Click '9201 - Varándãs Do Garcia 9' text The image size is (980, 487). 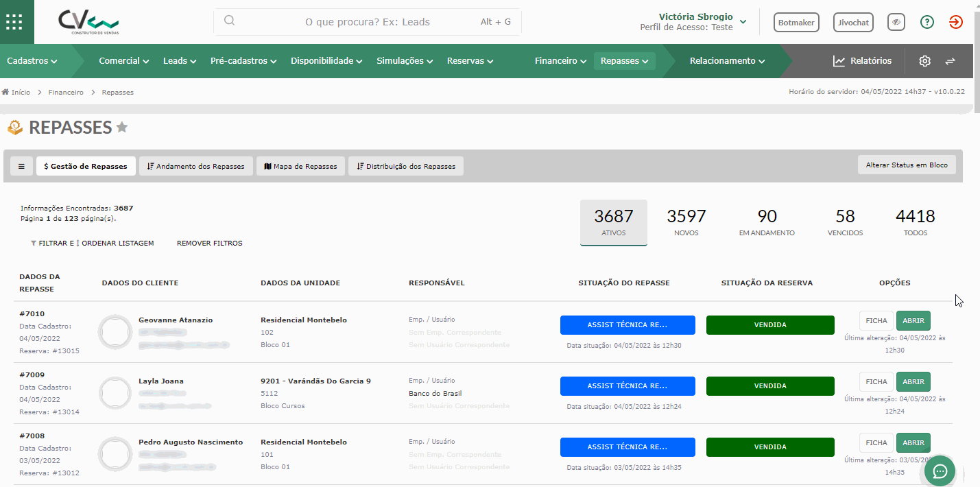315,381
